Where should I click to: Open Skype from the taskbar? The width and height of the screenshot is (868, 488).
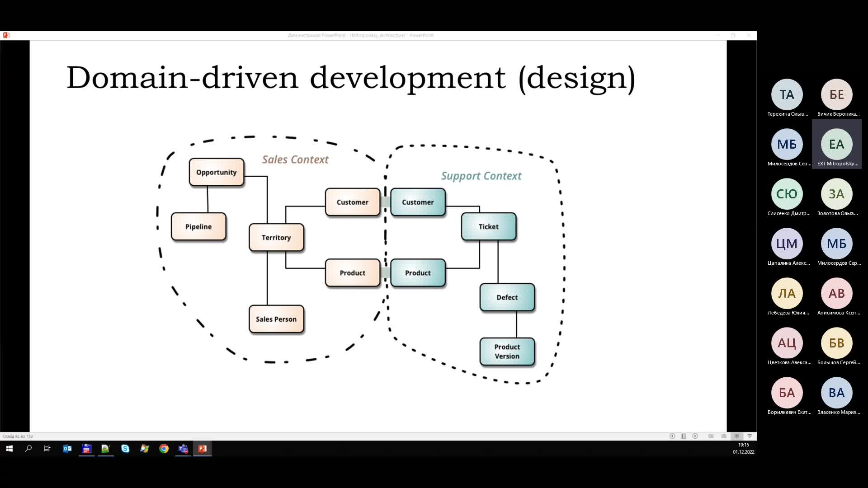pos(125,449)
